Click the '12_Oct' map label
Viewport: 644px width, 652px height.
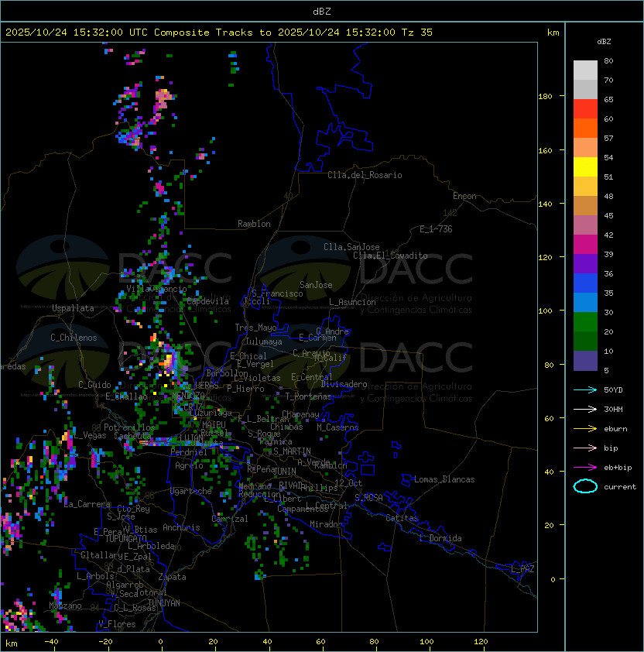tap(348, 483)
